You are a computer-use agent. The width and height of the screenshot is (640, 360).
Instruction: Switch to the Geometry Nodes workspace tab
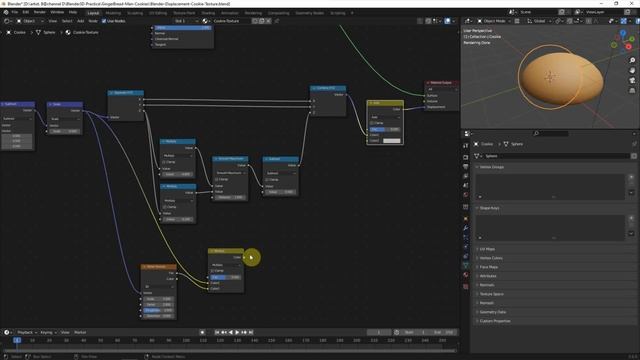309,13
